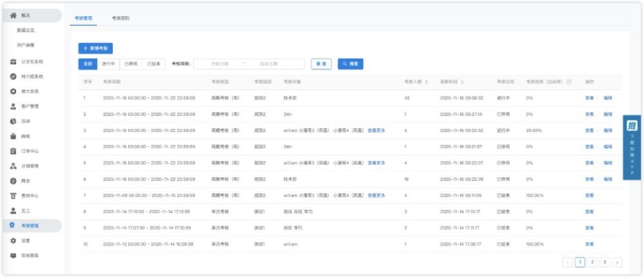
Task: Go to page 2 in pagination
Action: click(x=592, y=262)
